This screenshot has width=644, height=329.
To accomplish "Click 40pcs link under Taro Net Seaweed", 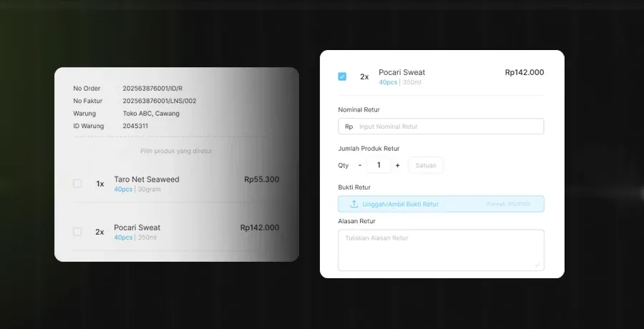I will point(123,190).
